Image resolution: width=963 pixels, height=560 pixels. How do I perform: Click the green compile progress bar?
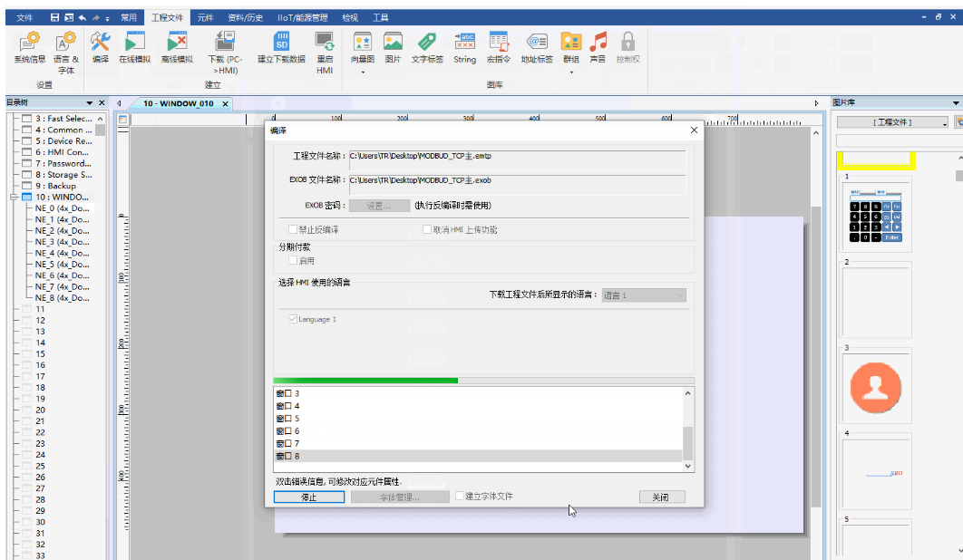coord(365,381)
